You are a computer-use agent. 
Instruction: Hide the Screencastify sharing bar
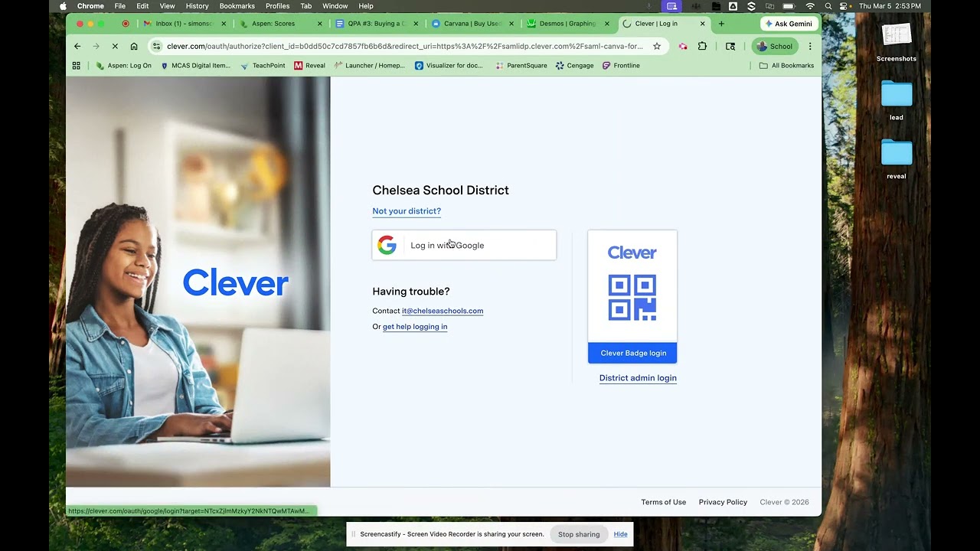tap(620, 534)
